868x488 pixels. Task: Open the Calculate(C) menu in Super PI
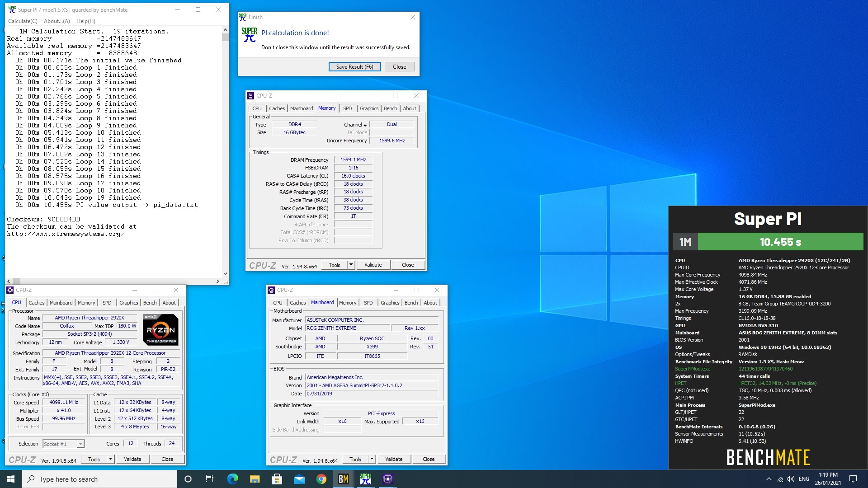tap(23, 21)
